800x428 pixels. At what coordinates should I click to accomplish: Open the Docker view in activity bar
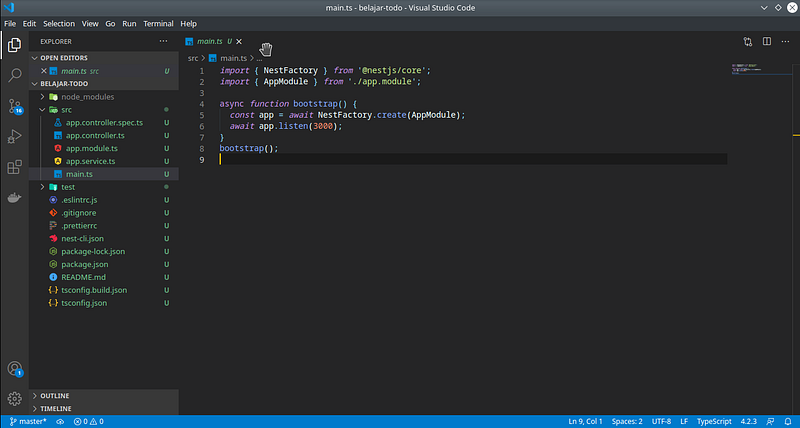(14, 197)
